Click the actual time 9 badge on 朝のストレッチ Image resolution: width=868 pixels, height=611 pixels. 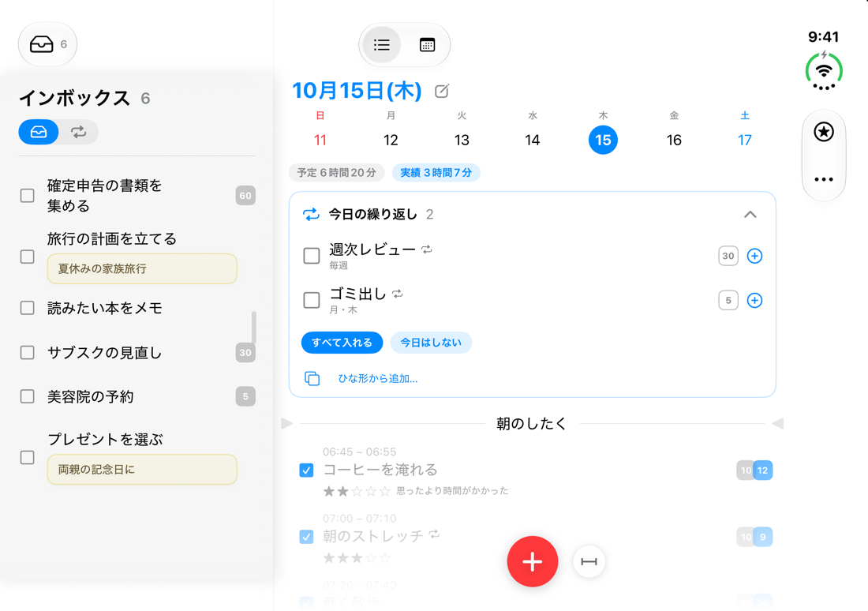click(763, 537)
